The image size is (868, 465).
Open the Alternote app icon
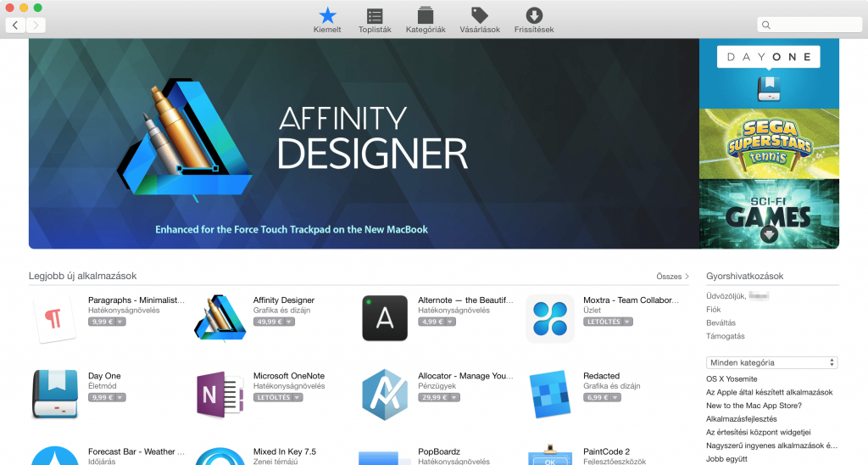(x=384, y=318)
